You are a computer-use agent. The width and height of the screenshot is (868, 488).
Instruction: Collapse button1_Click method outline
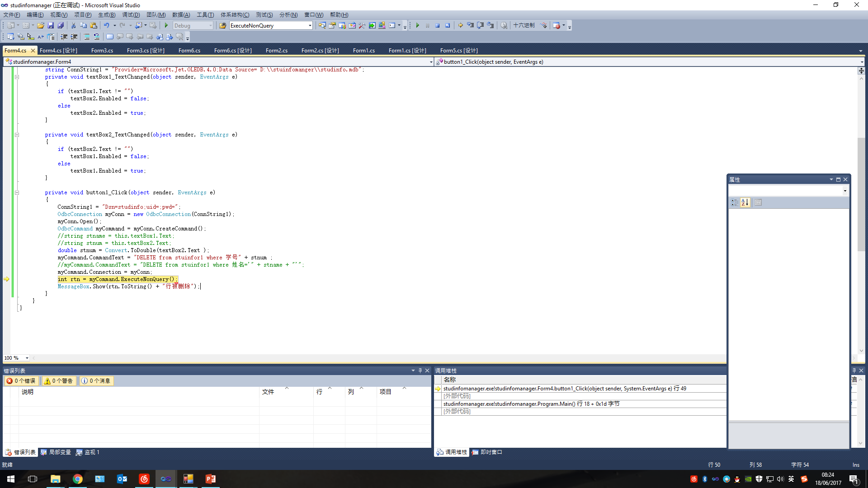[x=17, y=192]
